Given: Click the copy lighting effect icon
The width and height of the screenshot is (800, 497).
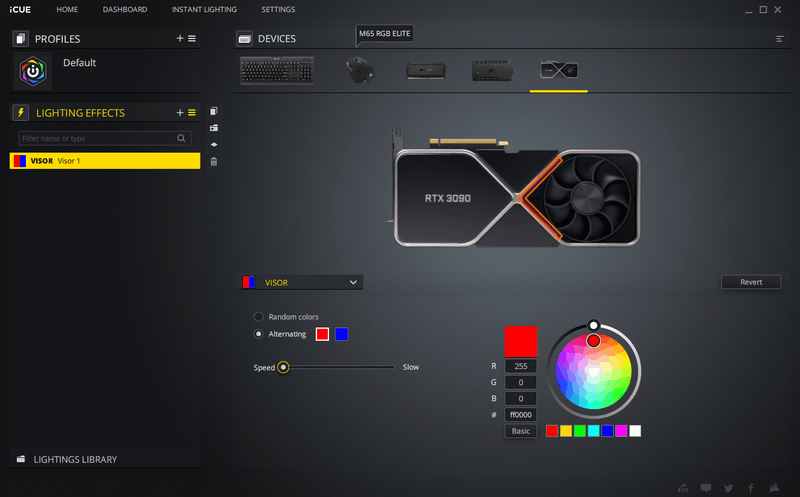Looking at the screenshot, I should [214, 111].
